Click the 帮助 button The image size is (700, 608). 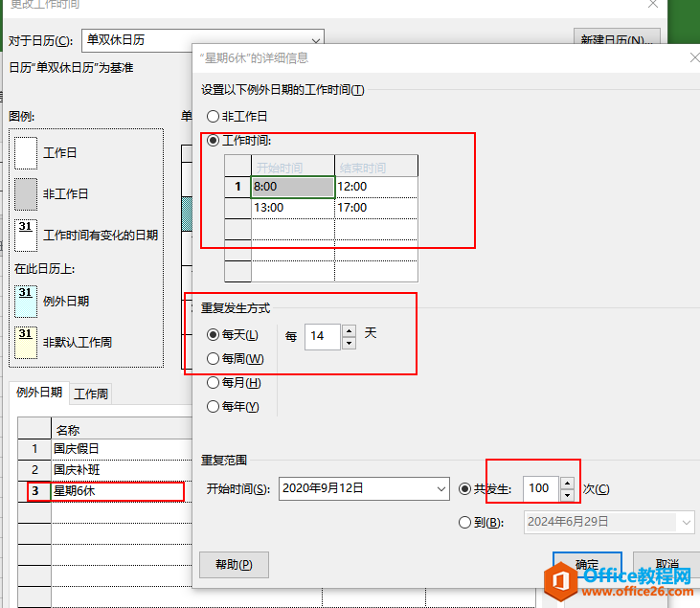pyautogui.click(x=234, y=565)
